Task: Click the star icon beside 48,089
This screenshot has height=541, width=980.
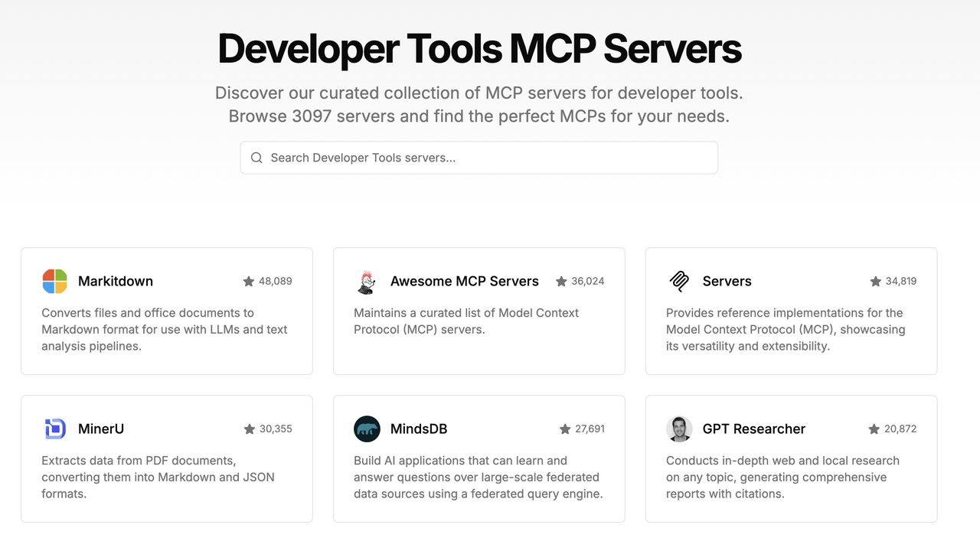Action: [x=249, y=282]
